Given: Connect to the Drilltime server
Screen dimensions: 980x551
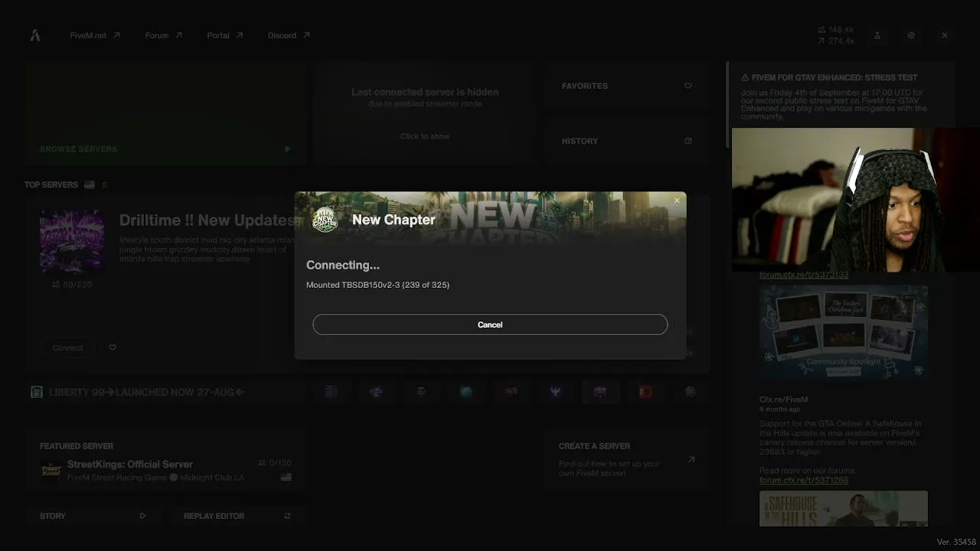Looking at the screenshot, I should [68, 347].
